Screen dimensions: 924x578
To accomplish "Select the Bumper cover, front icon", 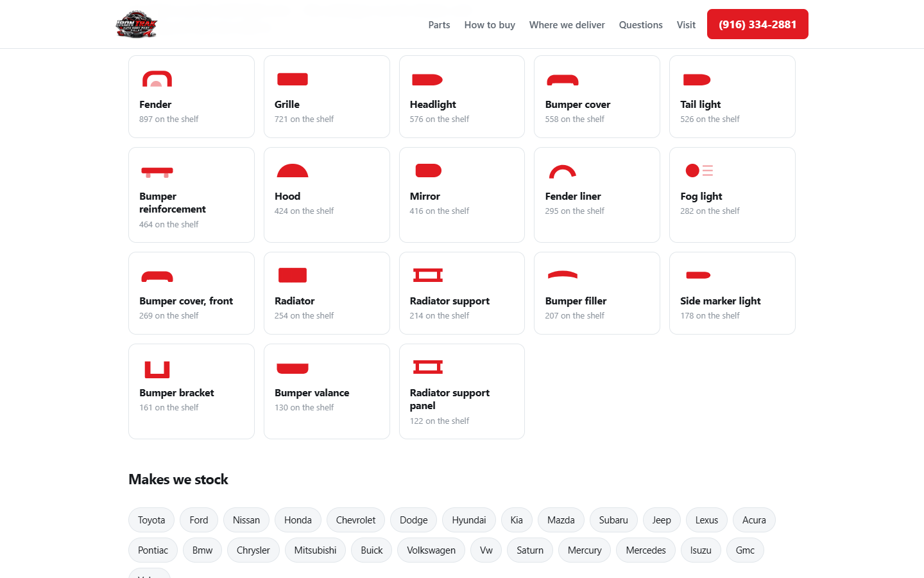I will pos(157,277).
